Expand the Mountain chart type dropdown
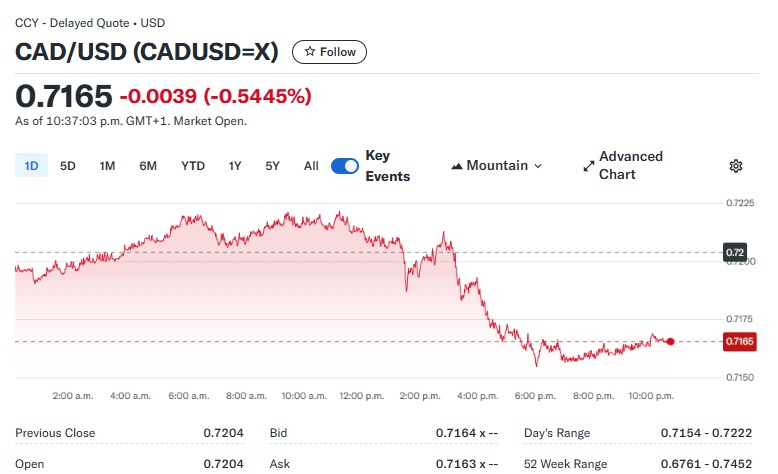 pos(497,166)
